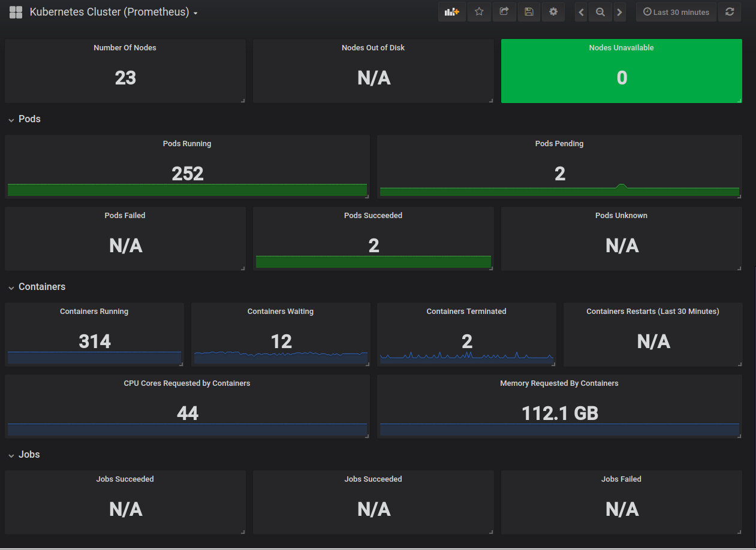Click CPU Cores Requested by Containers title
This screenshot has height=550, width=756.
(x=187, y=383)
